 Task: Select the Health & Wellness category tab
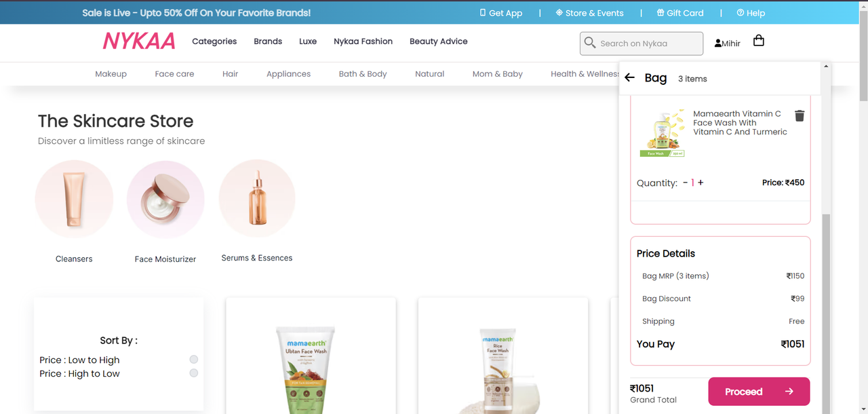point(585,74)
